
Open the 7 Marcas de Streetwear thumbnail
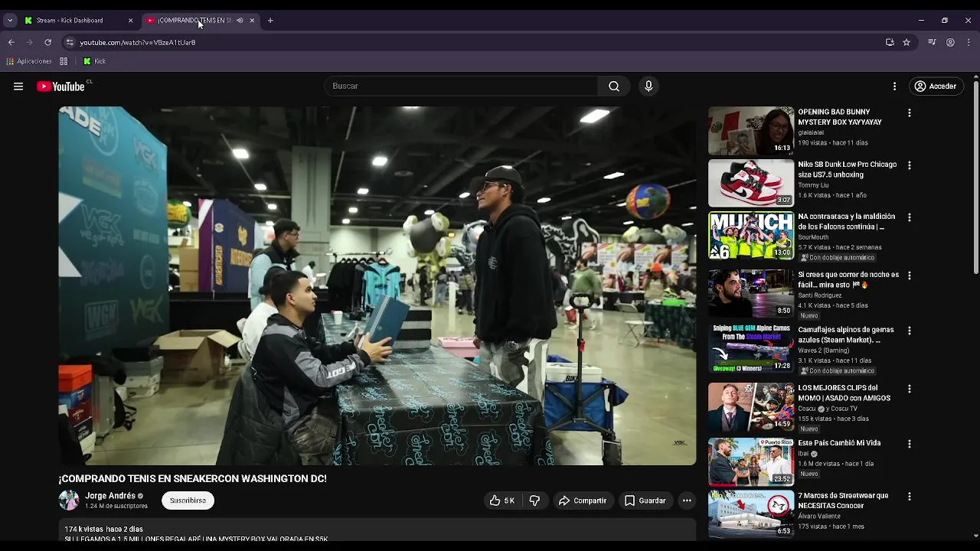(751, 514)
